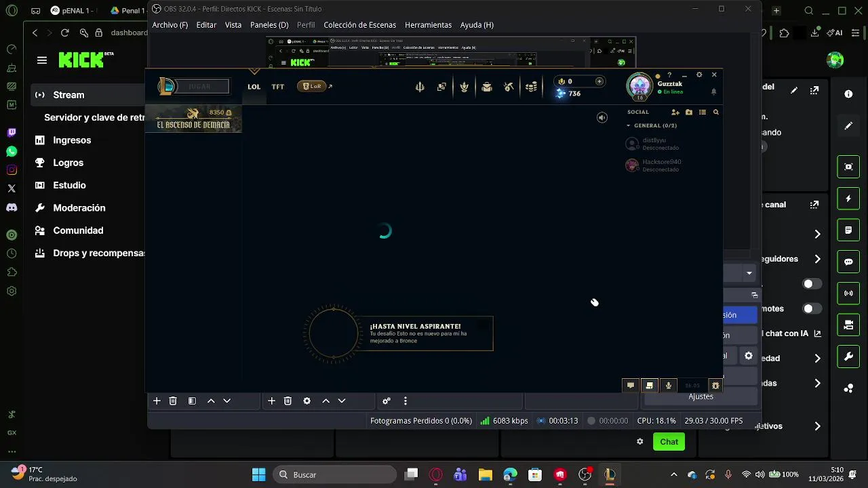The image size is (868, 488).
Task: Click the add friend icon in Social
Action: (x=675, y=113)
